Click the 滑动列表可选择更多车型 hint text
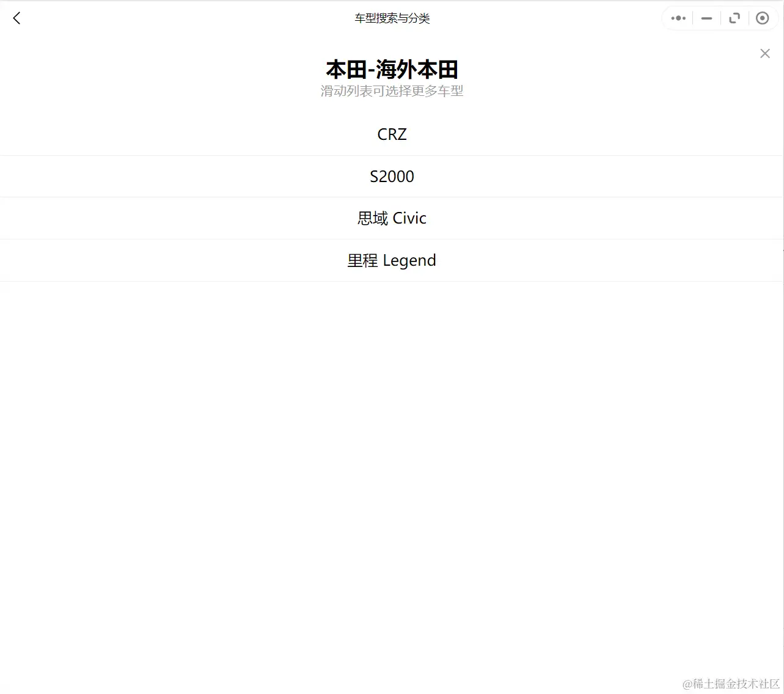Viewport: 784px width, 694px height. 392,91
